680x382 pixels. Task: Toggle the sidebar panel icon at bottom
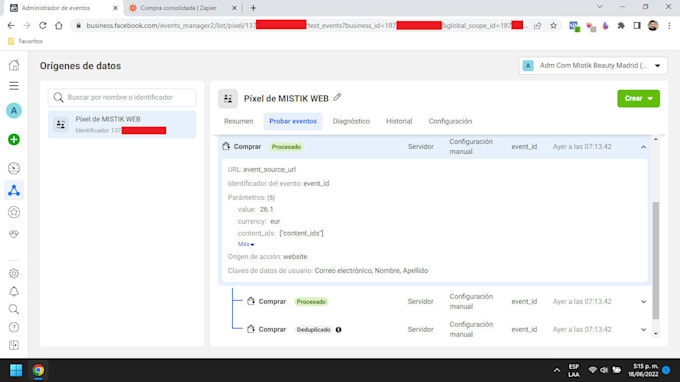click(x=14, y=345)
